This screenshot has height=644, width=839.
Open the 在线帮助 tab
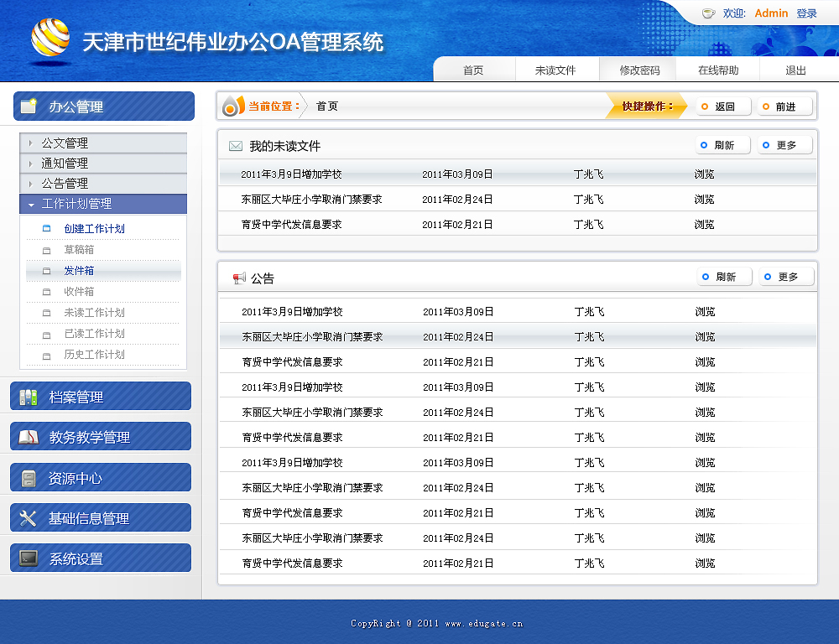[x=718, y=70]
